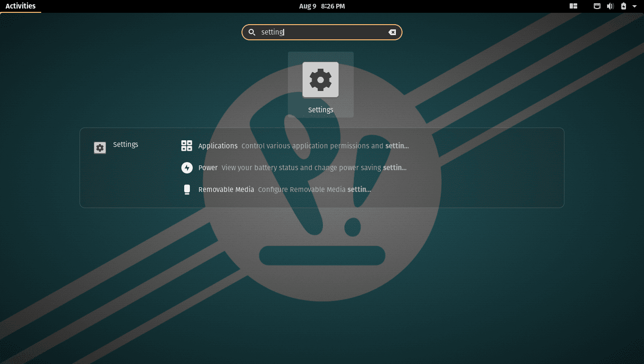
Task: Click the Settings provider icon in results panel
Action: pos(100,148)
